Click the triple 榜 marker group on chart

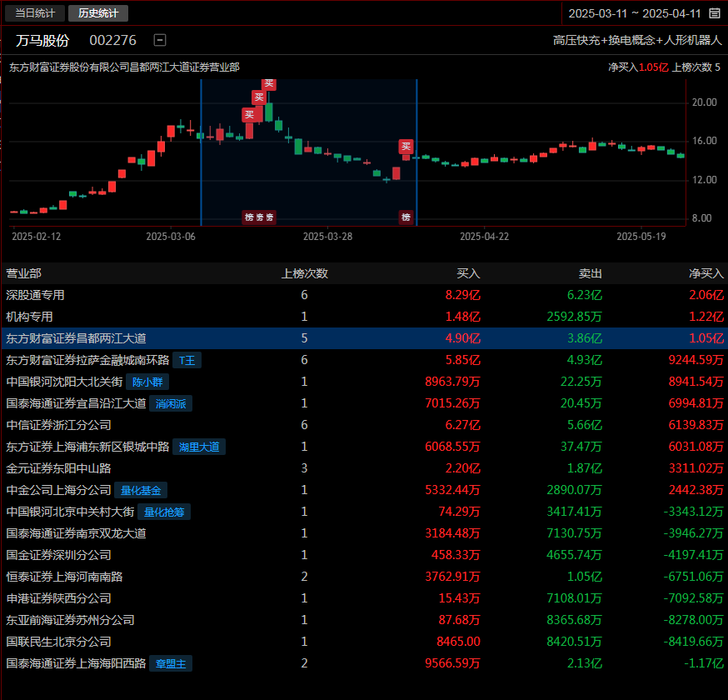[x=259, y=217]
